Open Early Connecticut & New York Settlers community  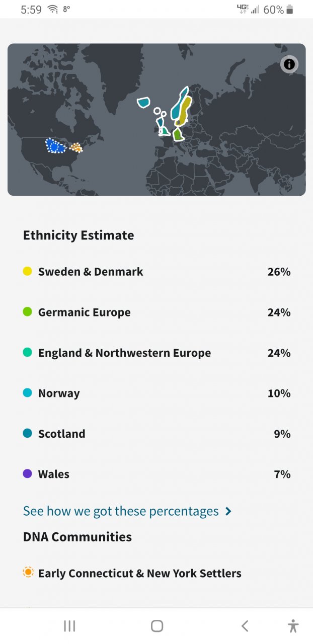click(140, 573)
